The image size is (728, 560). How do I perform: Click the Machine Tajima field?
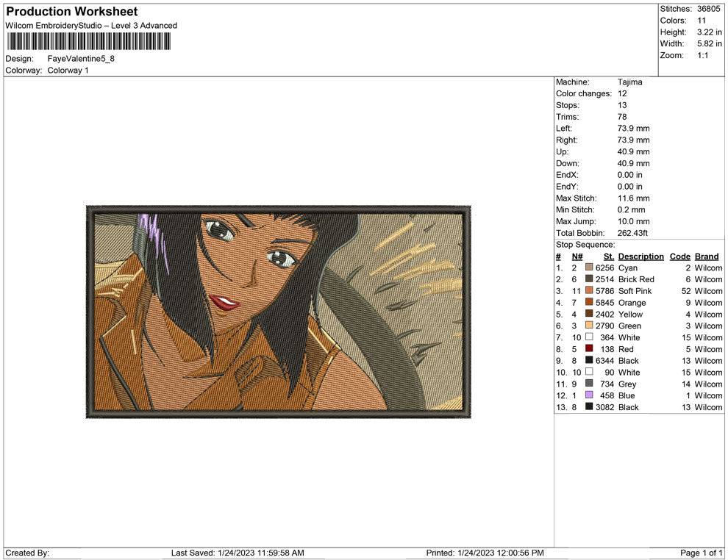[x=630, y=82]
